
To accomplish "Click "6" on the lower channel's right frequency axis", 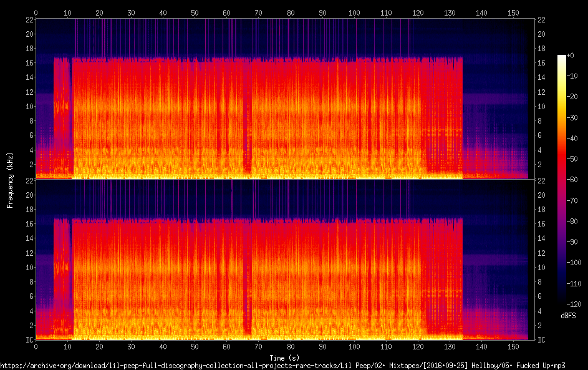I will click(539, 296).
